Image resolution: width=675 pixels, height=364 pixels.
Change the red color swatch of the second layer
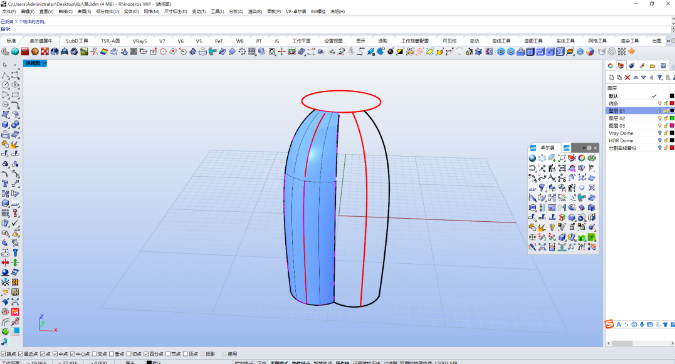coord(672,103)
